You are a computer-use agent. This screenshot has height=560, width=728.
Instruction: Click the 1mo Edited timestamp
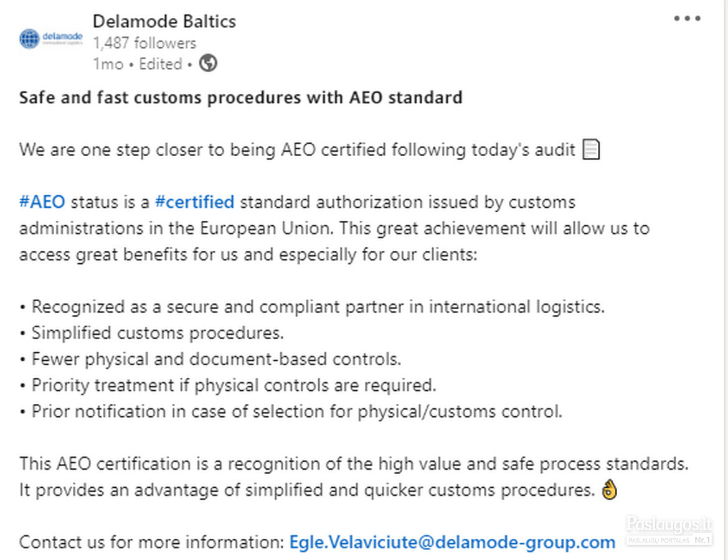(138, 63)
